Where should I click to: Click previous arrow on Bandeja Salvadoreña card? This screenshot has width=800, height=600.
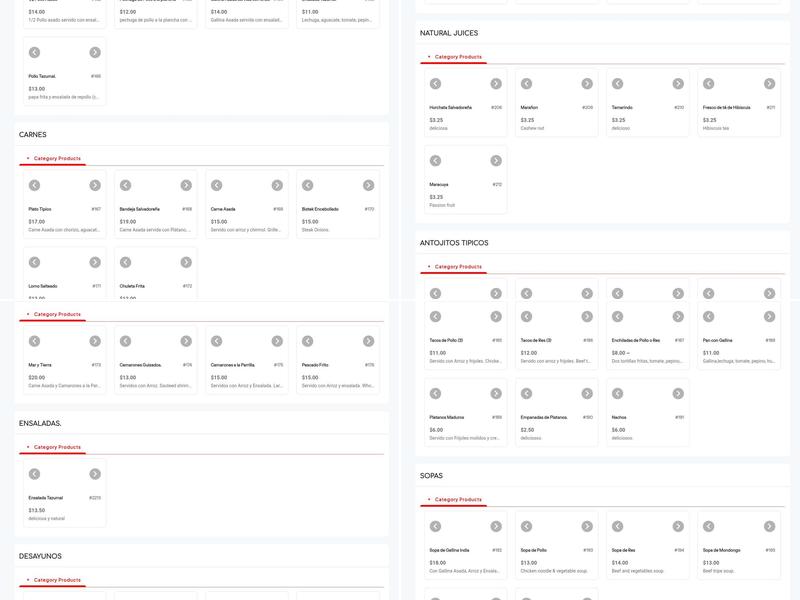click(125, 185)
